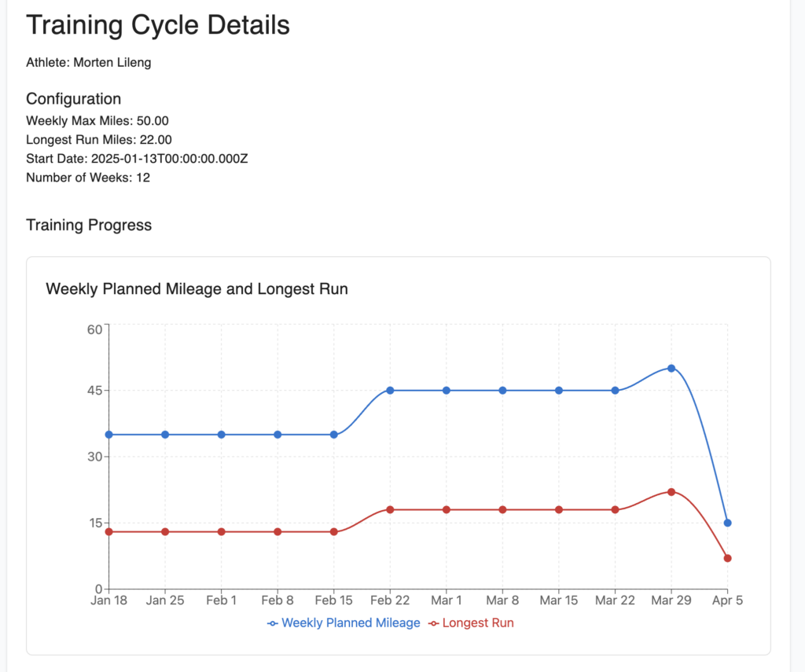Click the Jan 18 red data point
The width and height of the screenshot is (805, 672).
click(108, 532)
